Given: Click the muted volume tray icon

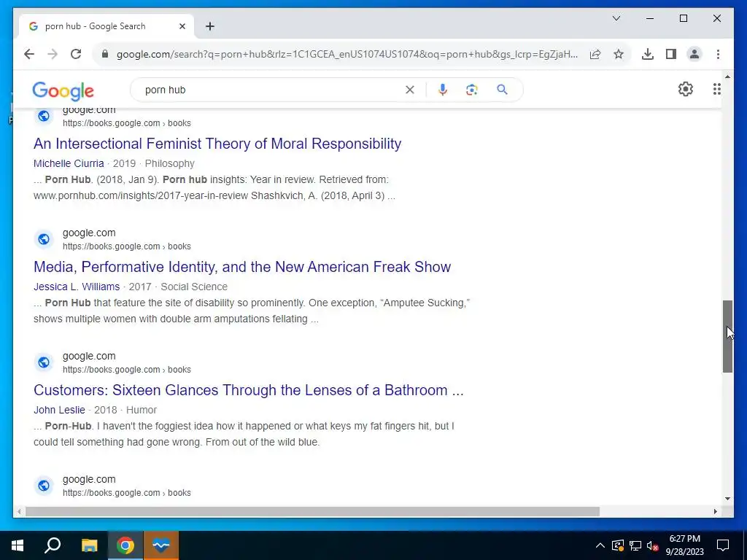Looking at the screenshot, I should click(x=653, y=545).
